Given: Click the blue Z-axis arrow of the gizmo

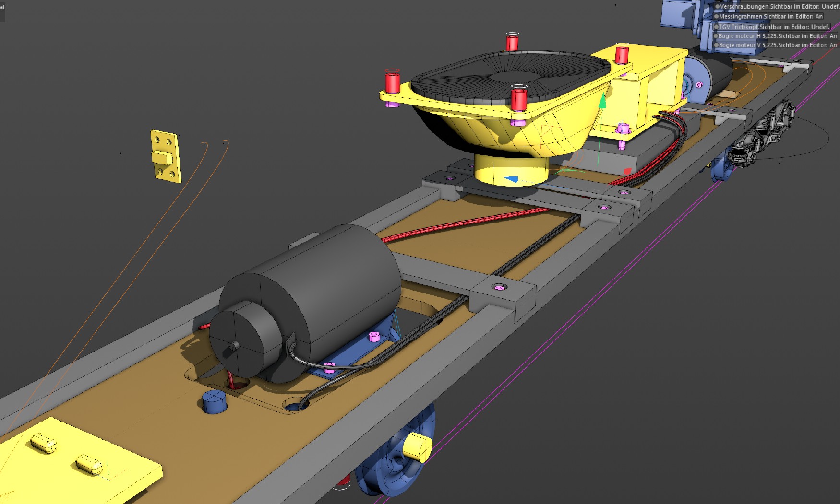Looking at the screenshot, I should tap(512, 180).
